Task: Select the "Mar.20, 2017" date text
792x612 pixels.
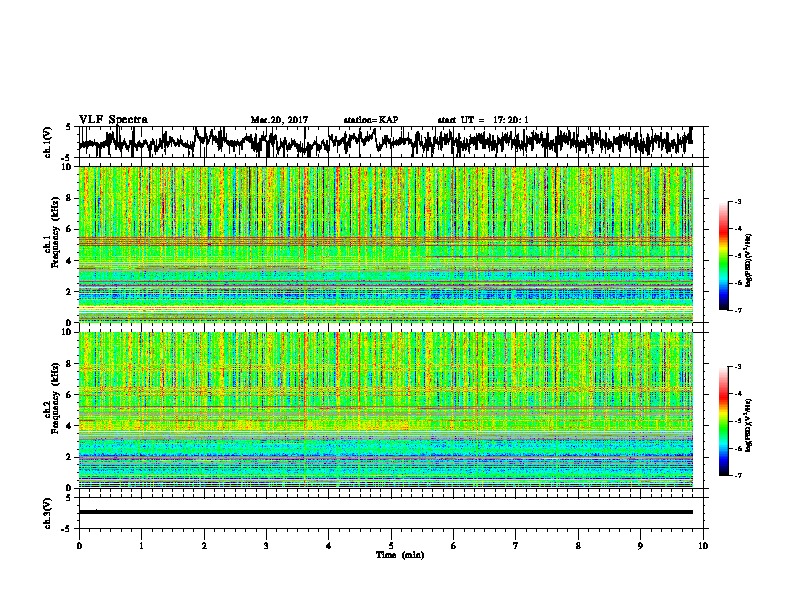Action: [x=279, y=120]
